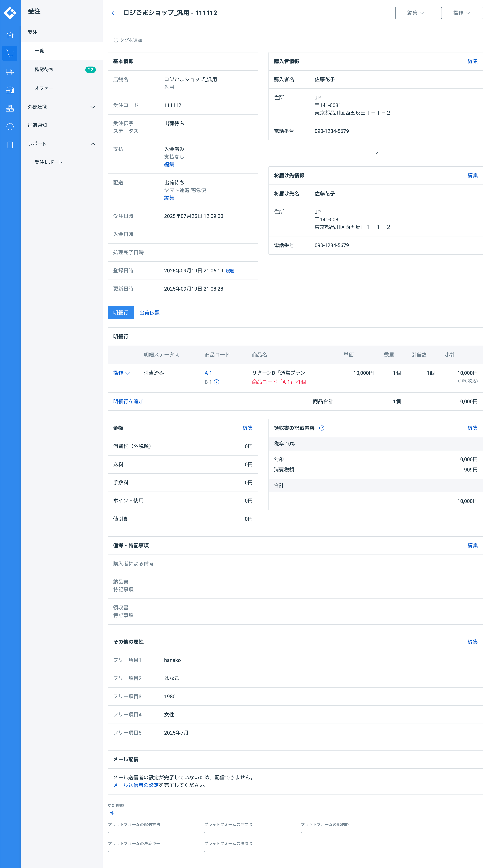Click the stacked boxes inventory icon
The image size is (488, 868).
coord(10,108)
